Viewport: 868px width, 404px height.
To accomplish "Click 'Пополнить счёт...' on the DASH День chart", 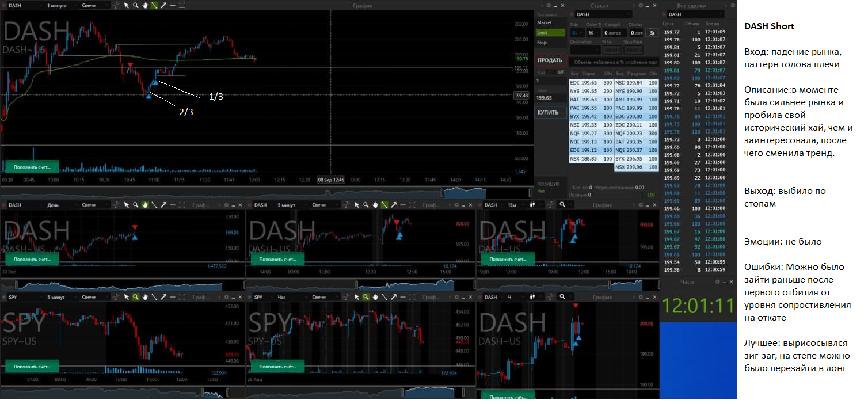I will (32, 259).
